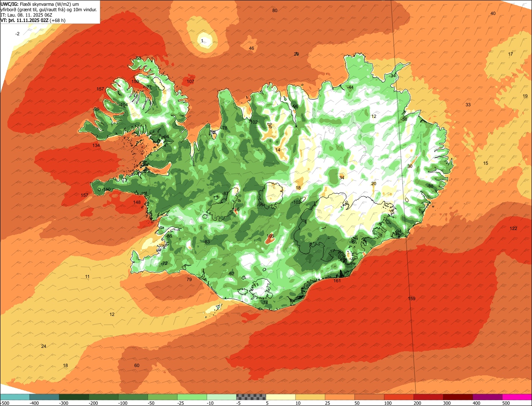Click the red 200 to 300 legend swatch
This screenshot has height=406, width=532.
(428, 397)
